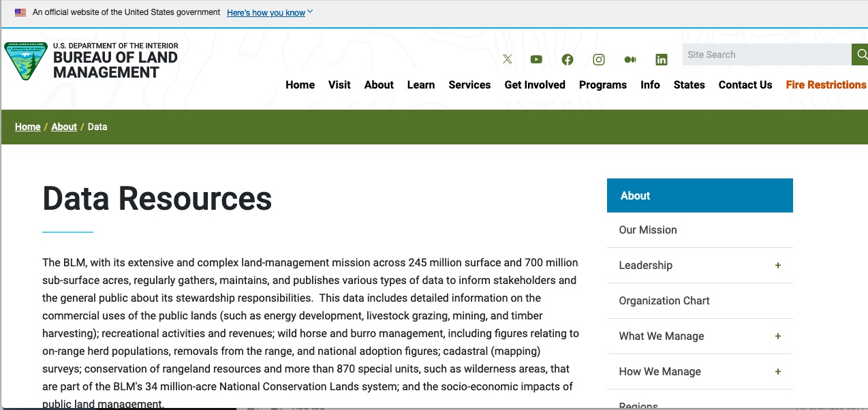The height and width of the screenshot is (410, 868).
Task: Click the Fire Restrictions link
Action: coord(826,84)
